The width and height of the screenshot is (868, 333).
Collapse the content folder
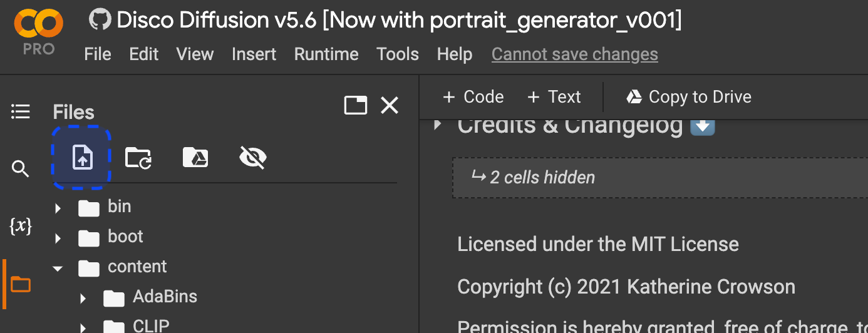(58, 268)
